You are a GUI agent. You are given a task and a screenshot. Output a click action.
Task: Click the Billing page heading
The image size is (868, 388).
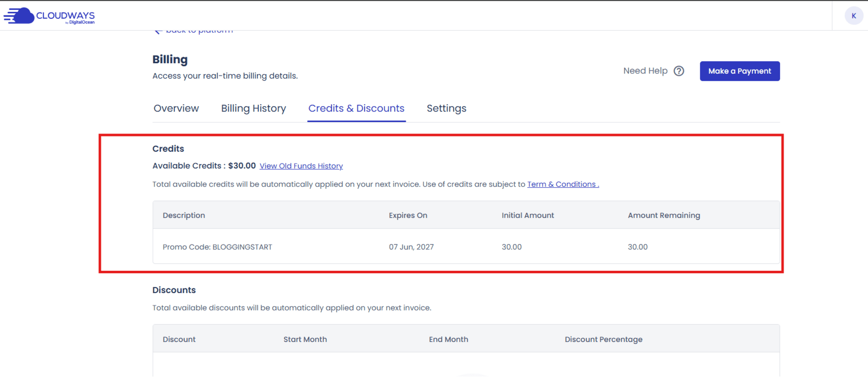[x=170, y=59]
